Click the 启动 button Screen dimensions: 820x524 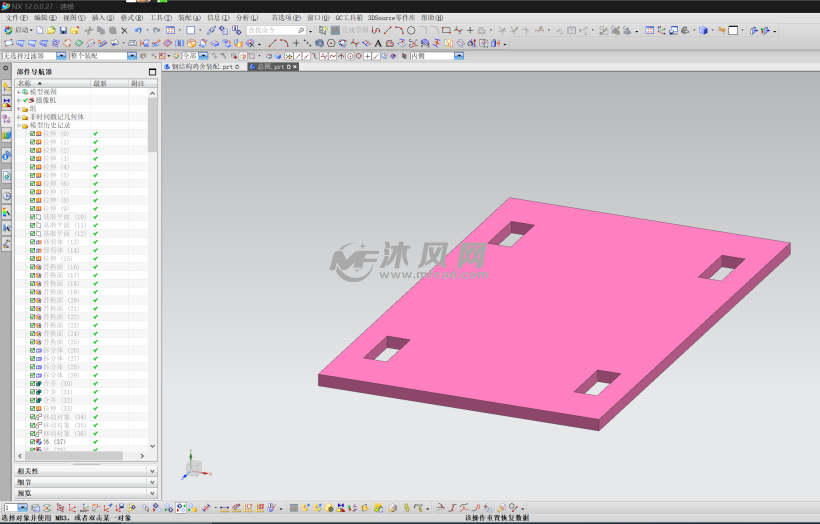tap(17, 31)
